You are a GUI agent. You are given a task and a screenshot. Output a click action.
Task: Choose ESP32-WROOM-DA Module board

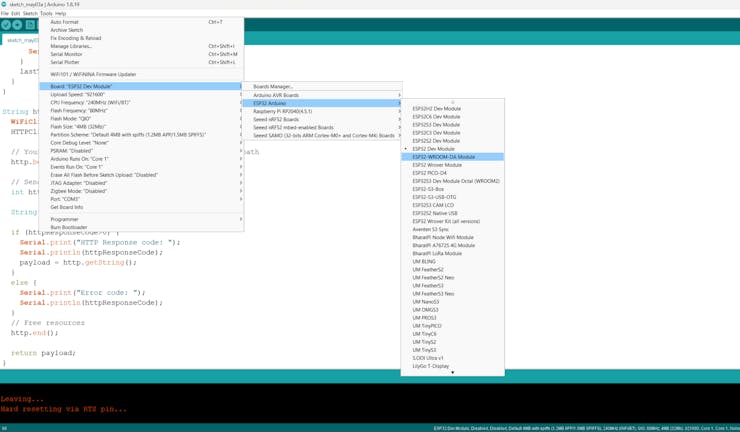point(443,157)
